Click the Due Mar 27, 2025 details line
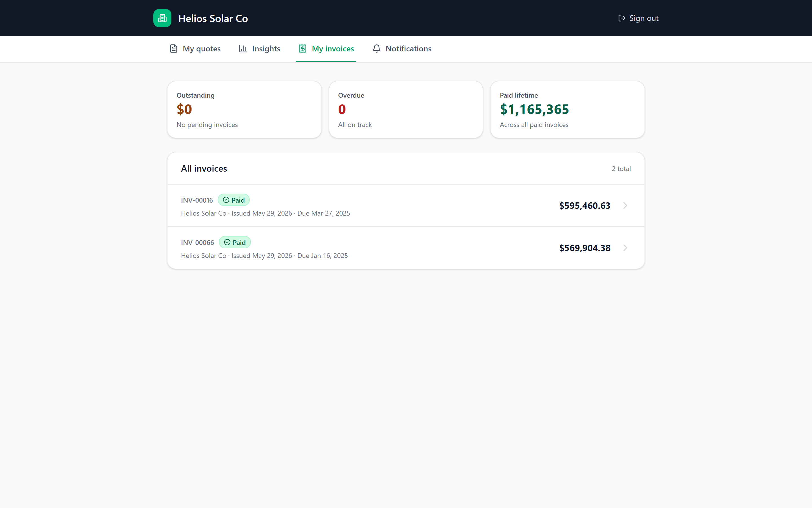812x508 pixels. click(265, 213)
